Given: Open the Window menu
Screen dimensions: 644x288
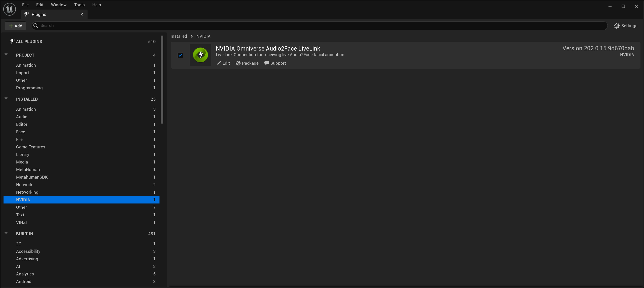Looking at the screenshot, I should (x=59, y=5).
